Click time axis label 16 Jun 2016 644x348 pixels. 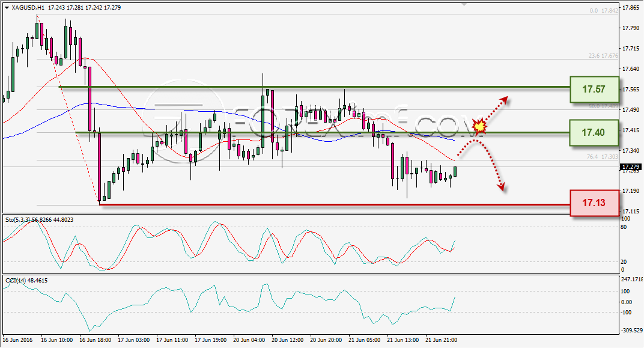(x=17, y=340)
